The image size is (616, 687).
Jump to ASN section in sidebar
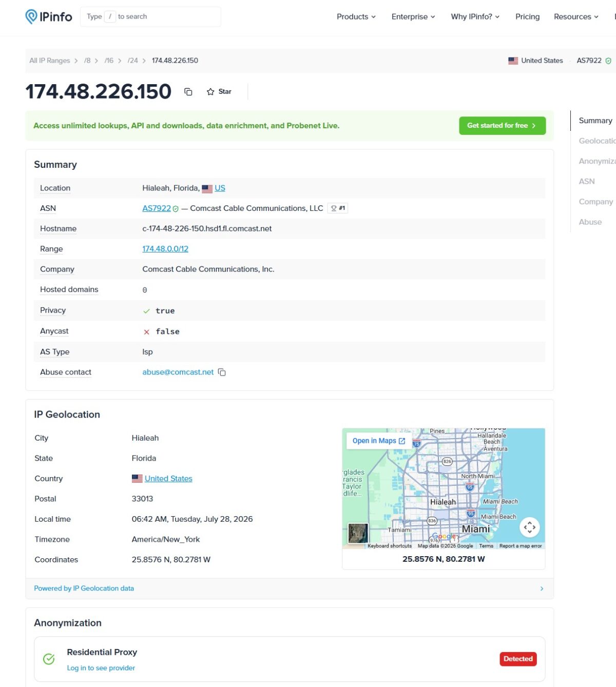(x=587, y=181)
